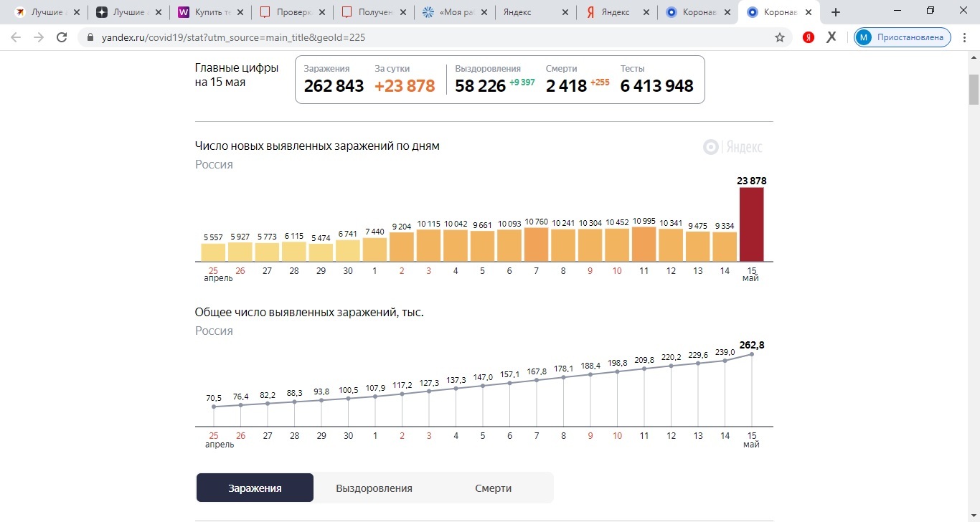Click the total infections figure 262 843
This screenshot has width=980, height=522.
[334, 86]
